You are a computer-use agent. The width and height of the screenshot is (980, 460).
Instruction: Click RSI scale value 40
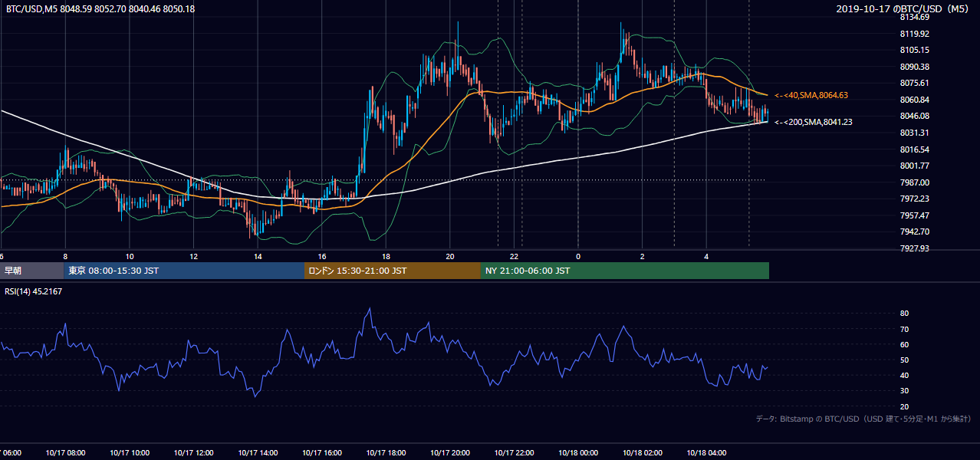904,375
